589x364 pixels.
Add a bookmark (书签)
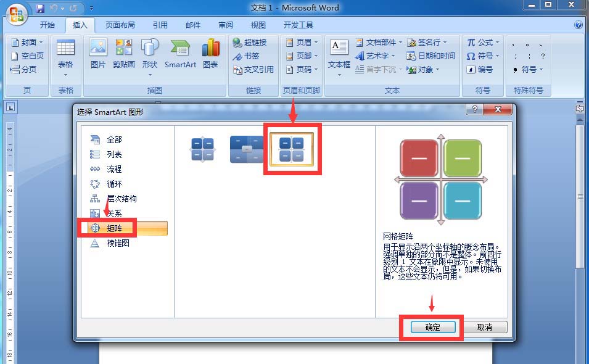point(246,56)
